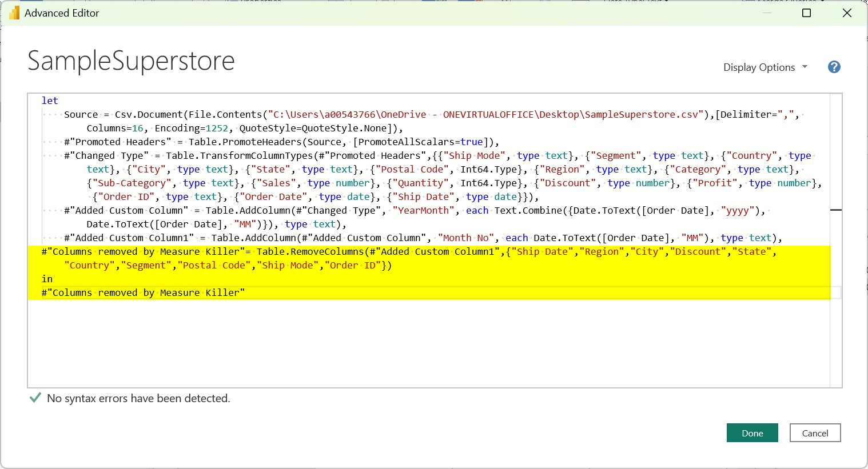Viewport: 868px width, 469px height.
Task: Click the "YearMonth" string in the code
Action: tap(423, 210)
